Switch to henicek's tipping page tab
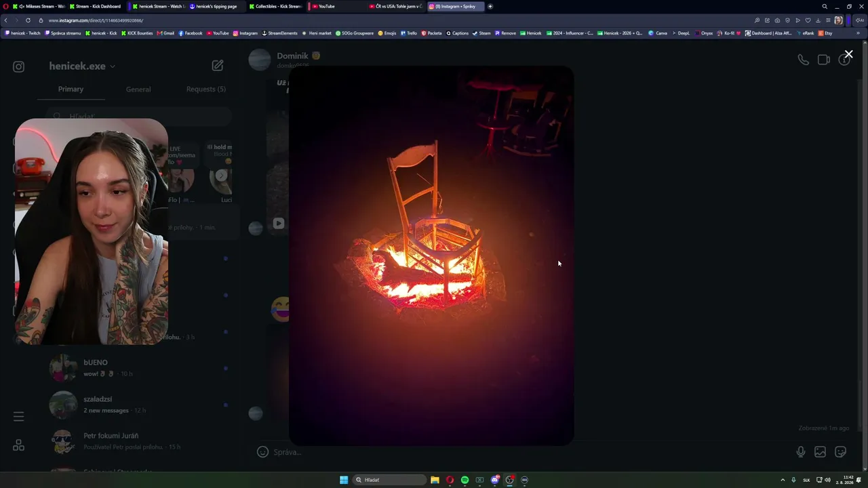868x488 pixels. pyautogui.click(x=216, y=6)
